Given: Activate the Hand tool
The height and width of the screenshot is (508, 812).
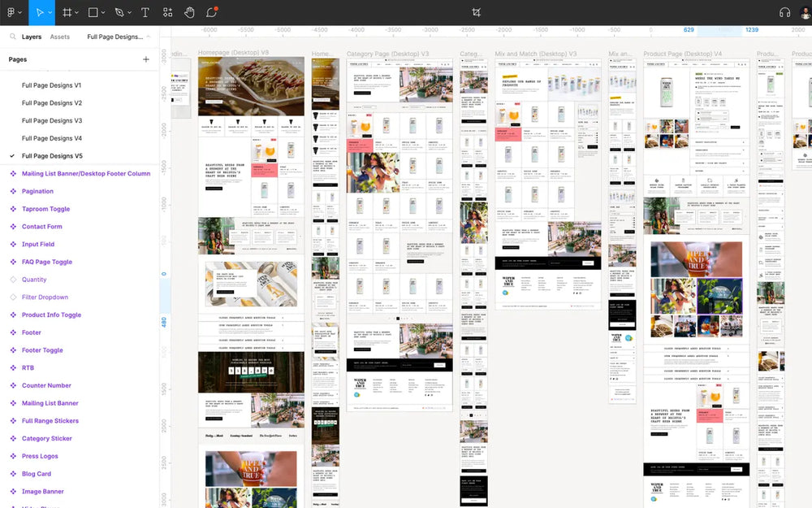Looking at the screenshot, I should click(189, 13).
